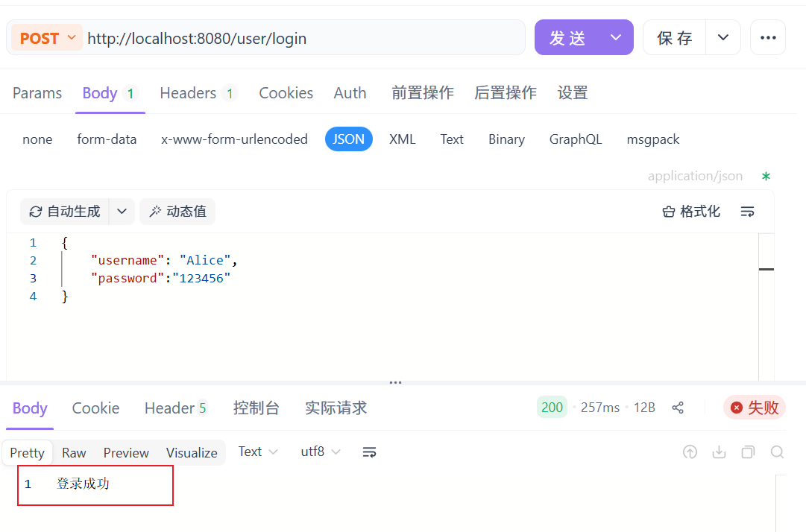Click the share response icon
The height and width of the screenshot is (532, 806).
(678, 408)
